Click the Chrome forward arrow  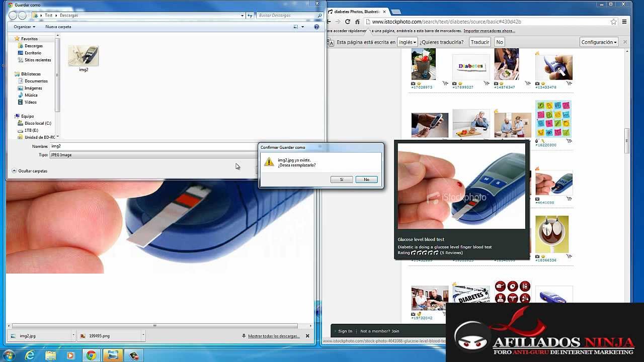pyautogui.click(x=338, y=22)
